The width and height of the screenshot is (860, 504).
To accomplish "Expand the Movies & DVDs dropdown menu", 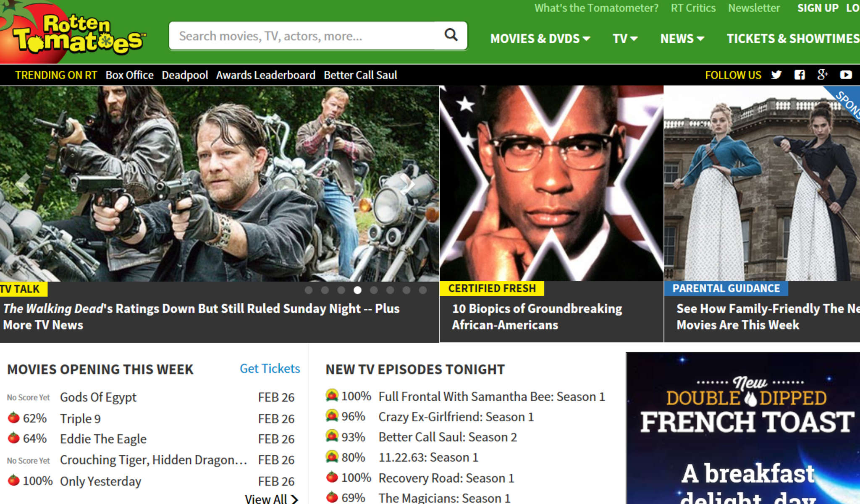I will [x=540, y=39].
